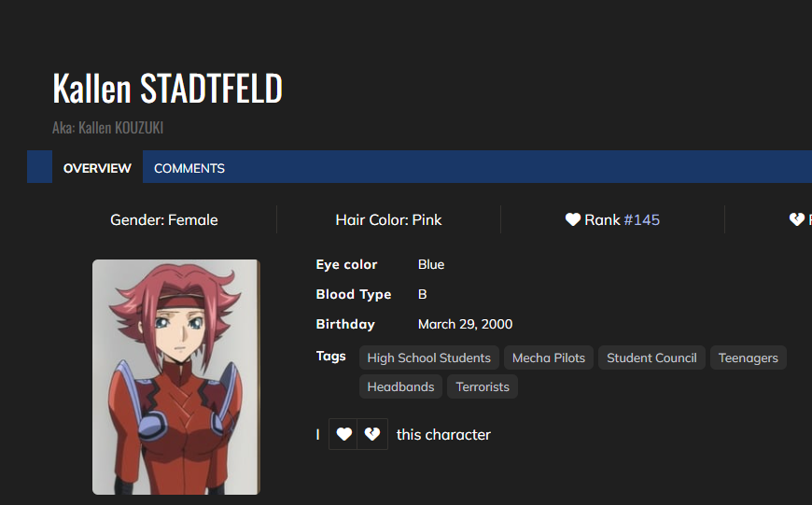Click the Aka: Kallen KOUZUKI alias text
Viewport: 812px width, 505px height.
click(107, 128)
